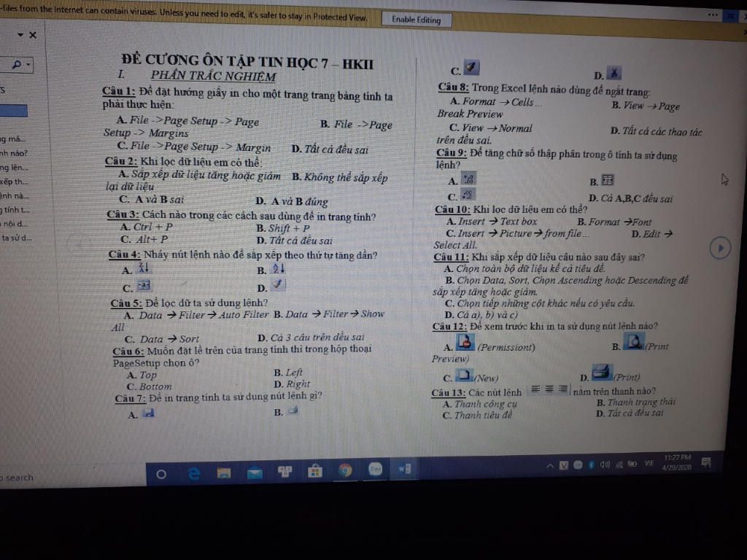This screenshot has width=747, height=560.
Task: Click the alignment buttons image in Câu 13
Action: tap(549, 389)
